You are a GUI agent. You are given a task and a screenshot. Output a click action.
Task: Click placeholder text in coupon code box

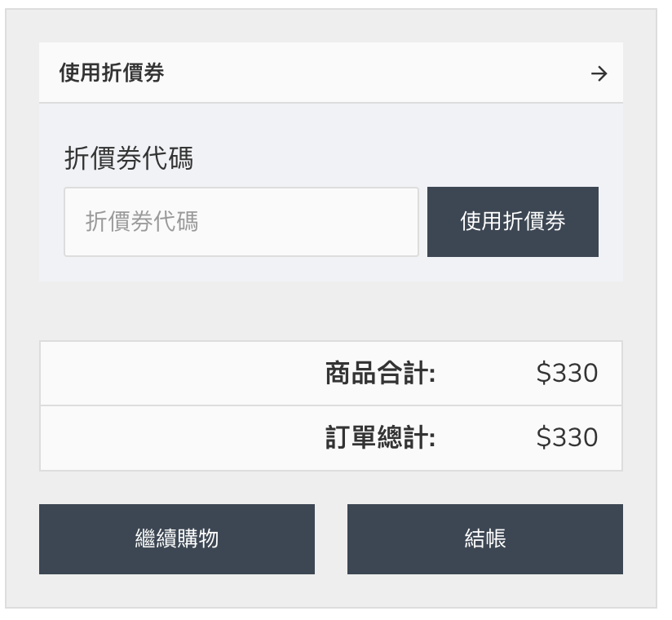click(142, 222)
